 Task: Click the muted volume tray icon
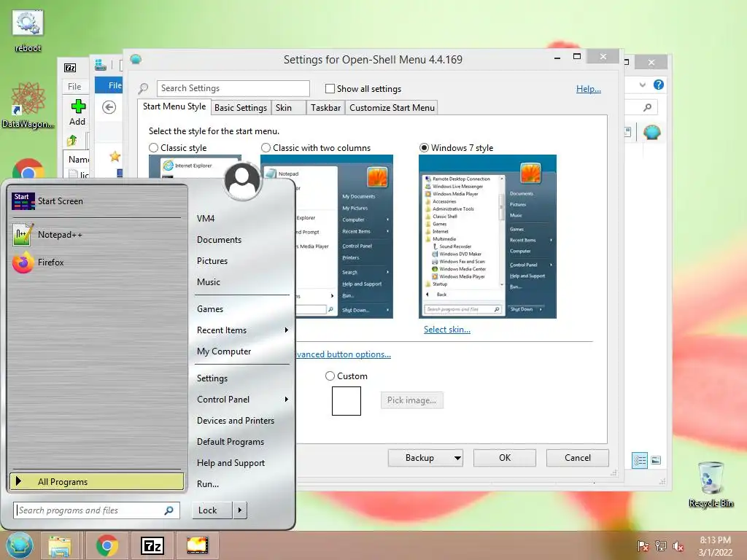pyautogui.click(x=678, y=546)
